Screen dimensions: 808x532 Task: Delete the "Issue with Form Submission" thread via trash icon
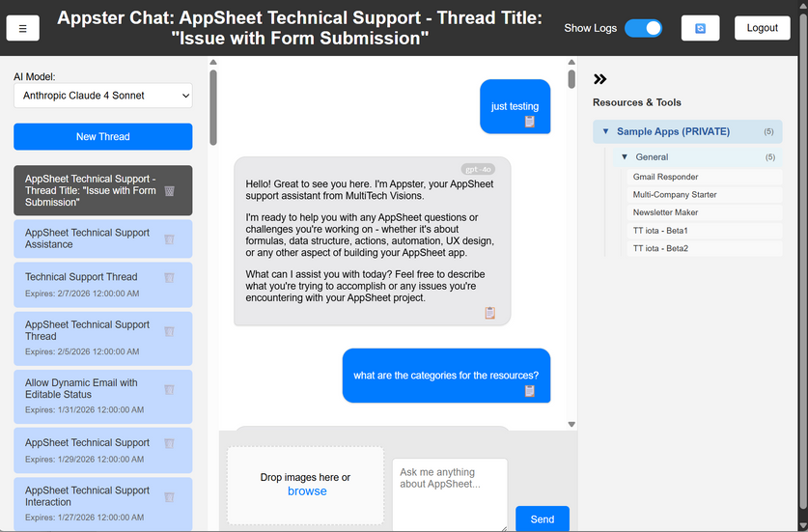pos(169,191)
